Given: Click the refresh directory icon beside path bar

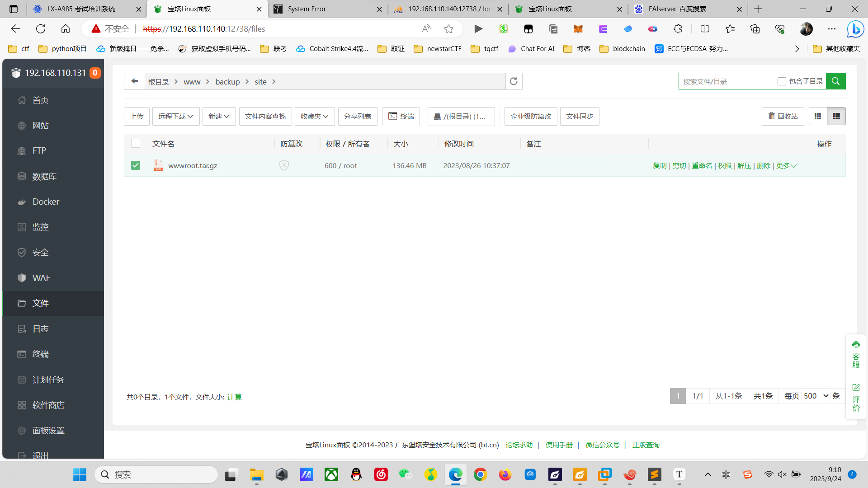Looking at the screenshot, I should [x=514, y=81].
